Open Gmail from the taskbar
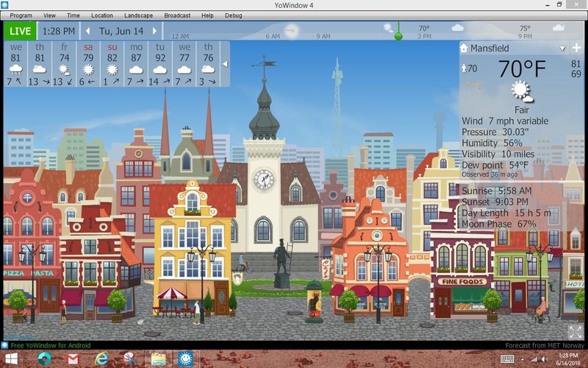 73,359
